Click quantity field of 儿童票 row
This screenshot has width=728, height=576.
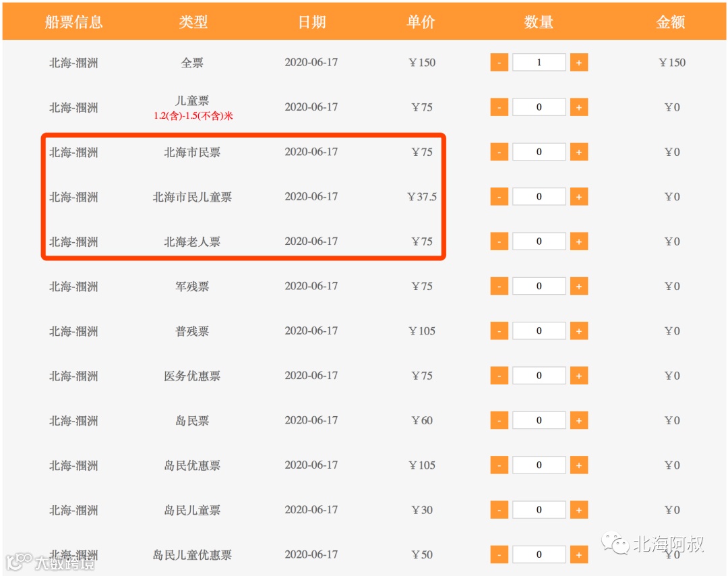[x=539, y=107]
